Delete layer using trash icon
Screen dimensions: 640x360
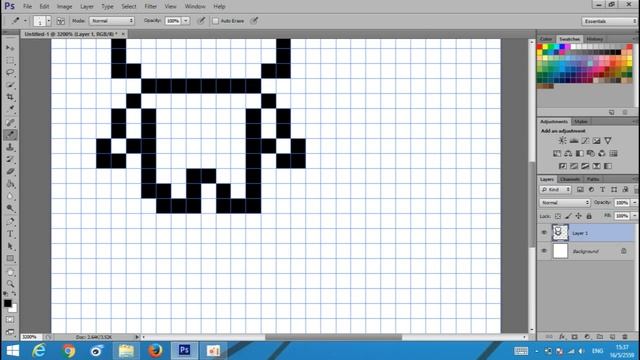pyautogui.click(x=625, y=337)
